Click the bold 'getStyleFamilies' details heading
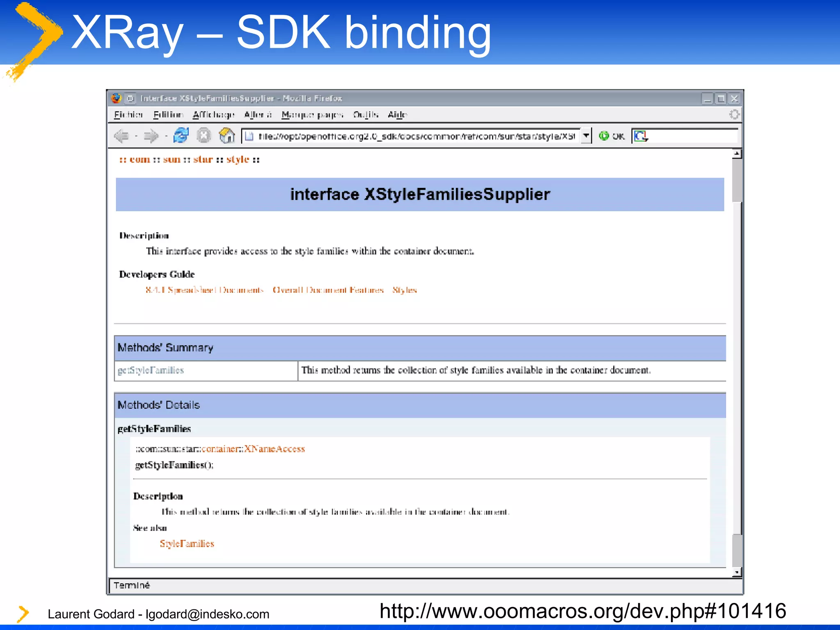This screenshot has width=840, height=630. (x=154, y=429)
